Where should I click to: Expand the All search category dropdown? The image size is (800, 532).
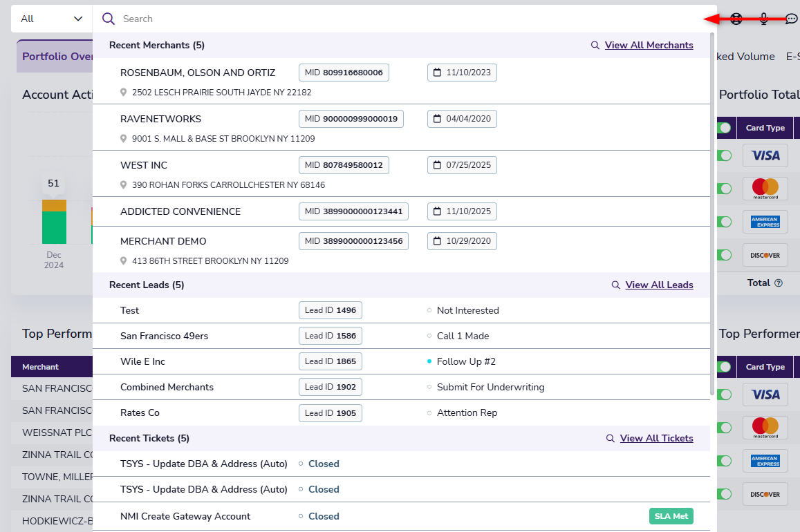(x=51, y=19)
